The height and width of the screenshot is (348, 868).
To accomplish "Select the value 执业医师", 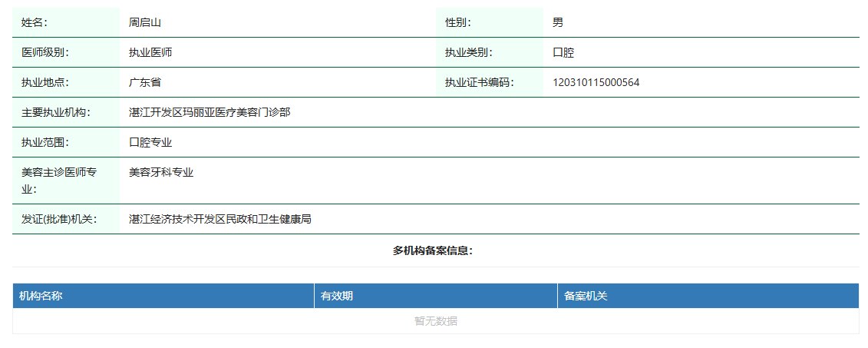I will tap(150, 53).
